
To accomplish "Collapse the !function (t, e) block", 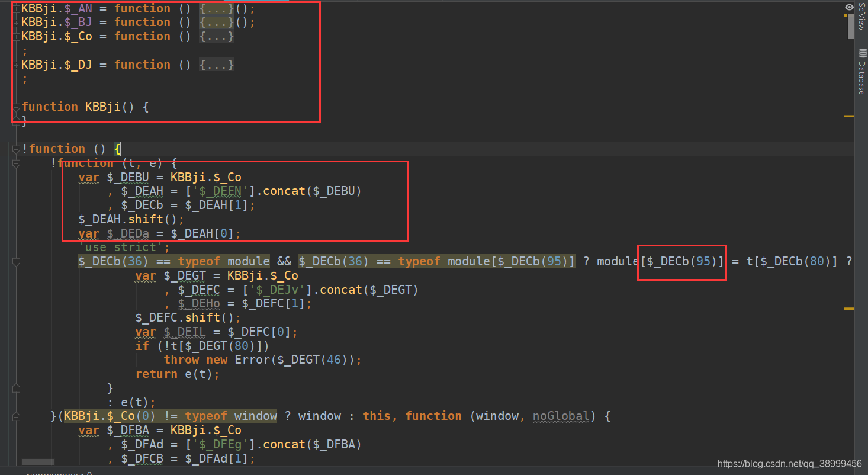I will tap(16, 163).
